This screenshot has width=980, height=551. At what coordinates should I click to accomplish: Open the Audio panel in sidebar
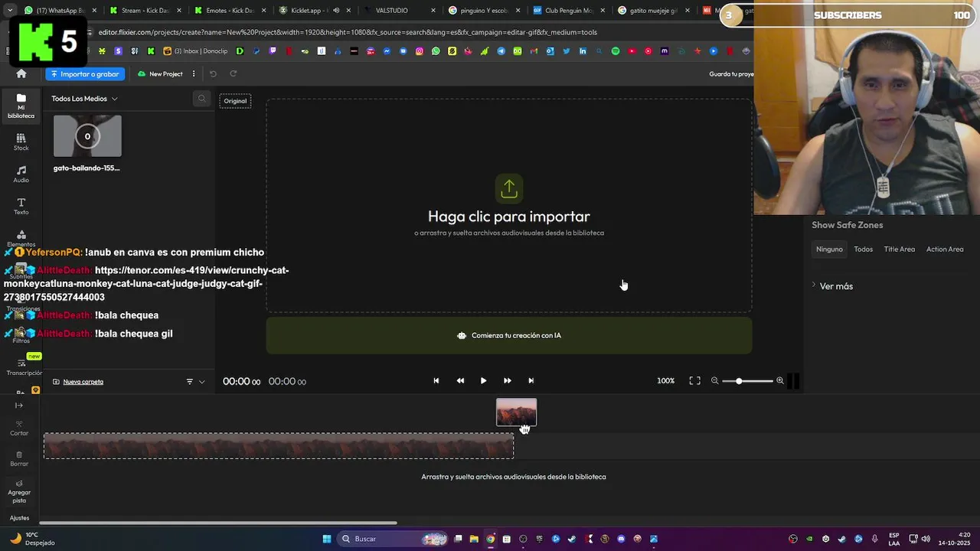(x=21, y=174)
